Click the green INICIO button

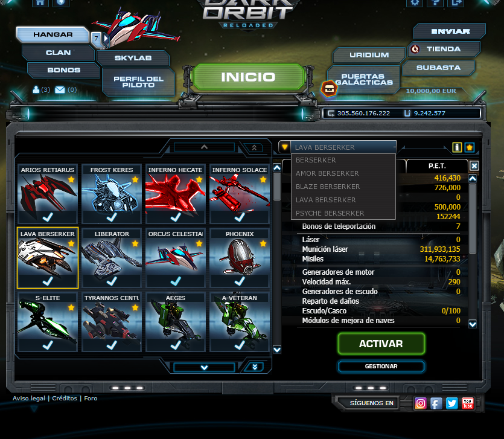pos(248,77)
